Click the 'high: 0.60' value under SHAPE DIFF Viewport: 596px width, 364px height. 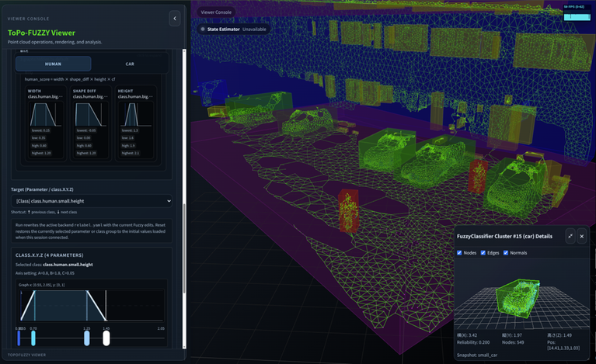84,145
